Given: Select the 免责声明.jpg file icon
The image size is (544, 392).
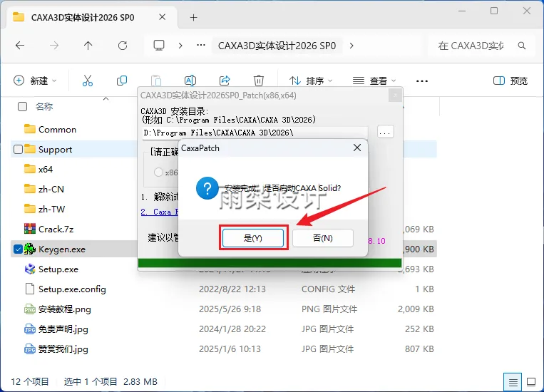Looking at the screenshot, I should 30,329.
